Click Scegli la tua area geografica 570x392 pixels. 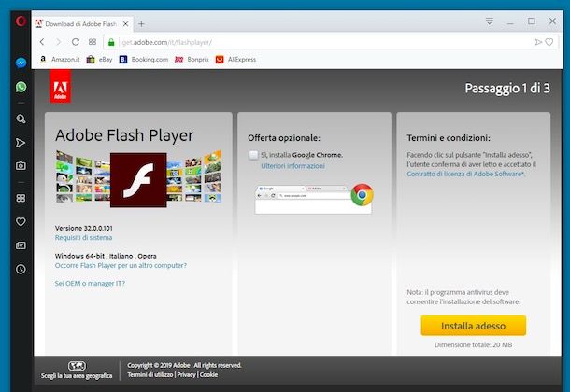click(x=77, y=375)
